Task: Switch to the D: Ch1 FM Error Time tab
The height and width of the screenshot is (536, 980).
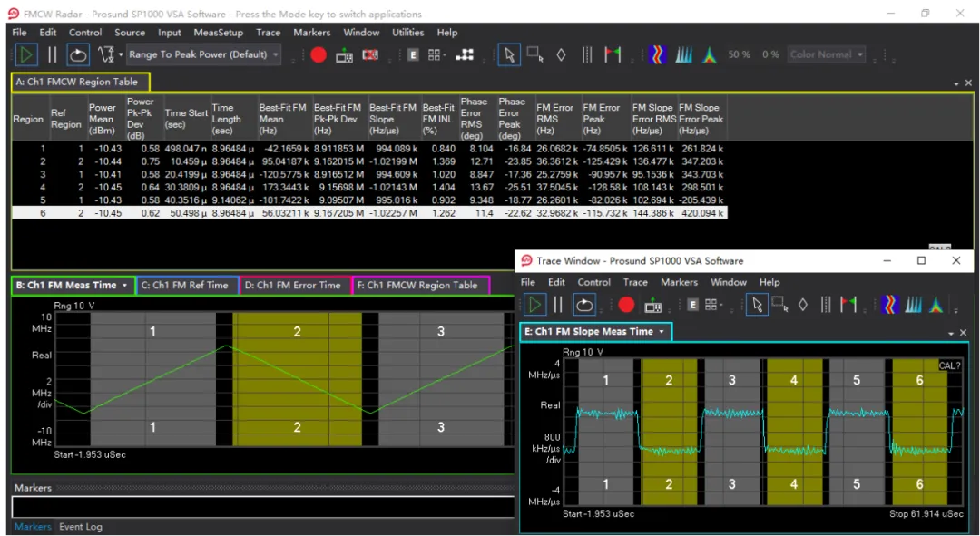Action: click(296, 286)
